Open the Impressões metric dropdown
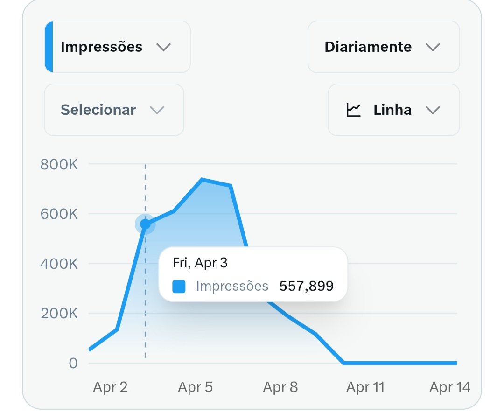Image resolution: width=504 pixels, height=420 pixels. (x=117, y=47)
